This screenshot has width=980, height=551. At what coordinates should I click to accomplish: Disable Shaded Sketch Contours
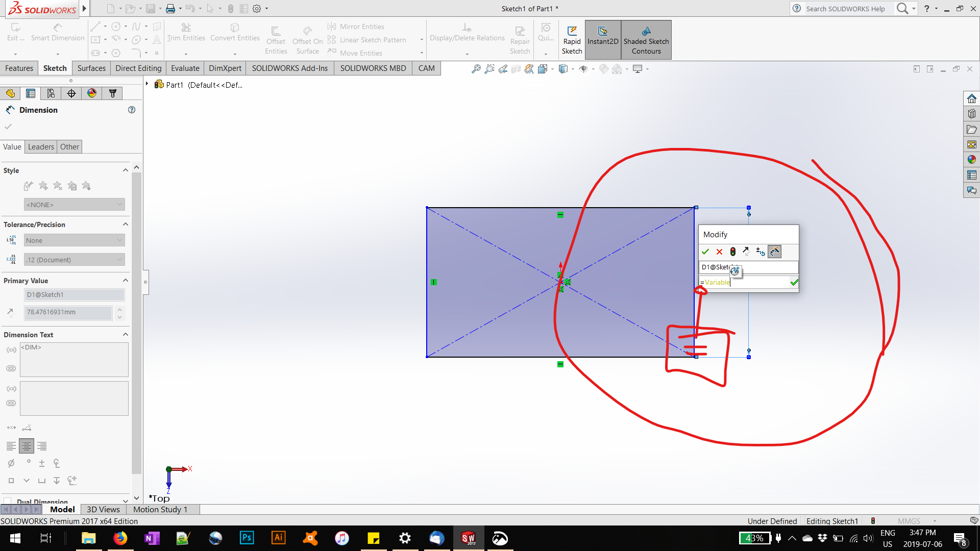click(646, 39)
